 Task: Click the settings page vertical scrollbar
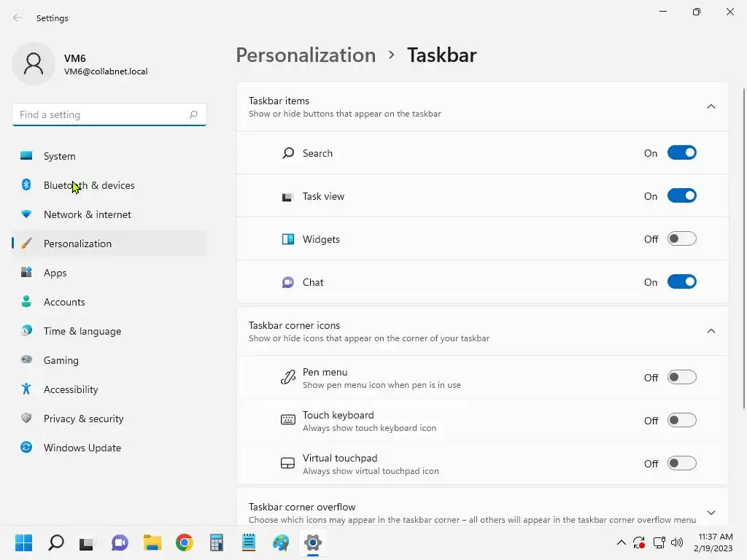tap(744, 248)
